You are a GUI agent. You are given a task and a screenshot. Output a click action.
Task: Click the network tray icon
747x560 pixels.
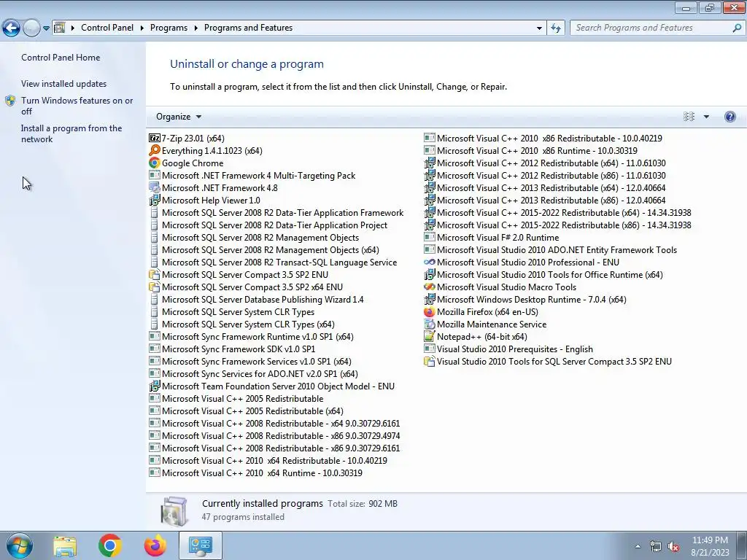656,547
